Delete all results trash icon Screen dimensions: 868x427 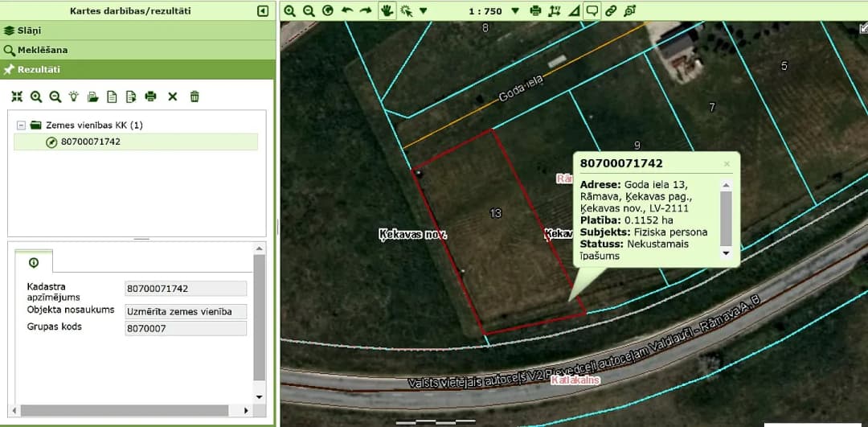tap(194, 97)
